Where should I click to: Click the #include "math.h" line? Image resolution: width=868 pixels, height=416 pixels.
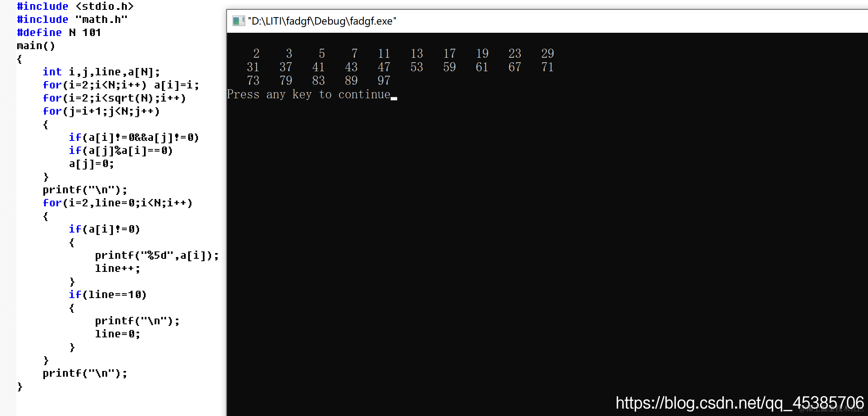72,19
